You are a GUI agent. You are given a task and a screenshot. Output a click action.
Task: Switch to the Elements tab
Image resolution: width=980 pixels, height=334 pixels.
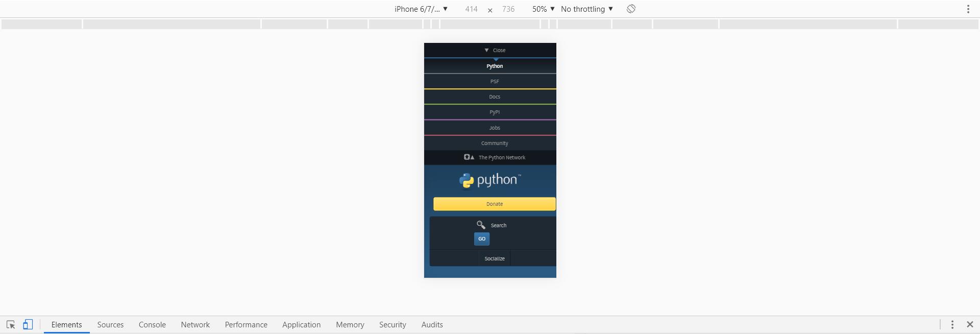click(x=66, y=324)
